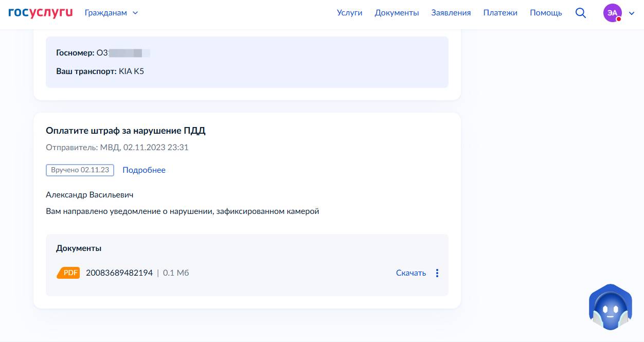Download the PDF via Скачать
644x342 pixels.
[x=410, y=273]
